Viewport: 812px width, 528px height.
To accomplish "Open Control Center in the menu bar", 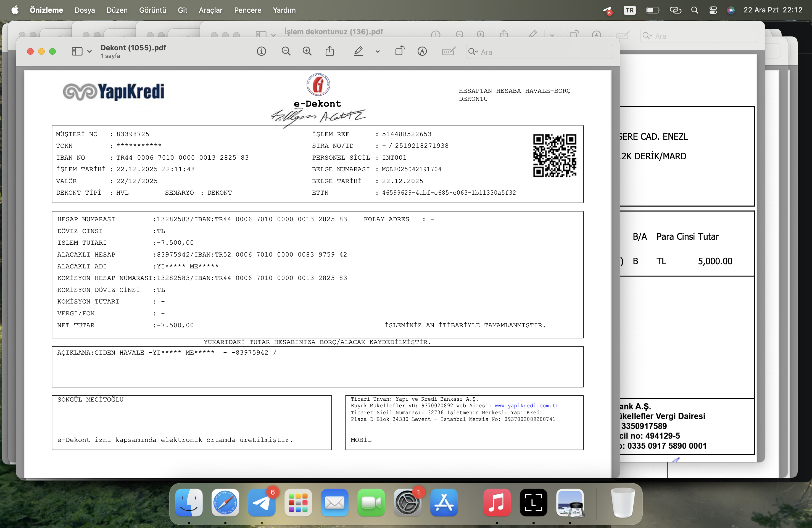I will [x=713, y=10].
